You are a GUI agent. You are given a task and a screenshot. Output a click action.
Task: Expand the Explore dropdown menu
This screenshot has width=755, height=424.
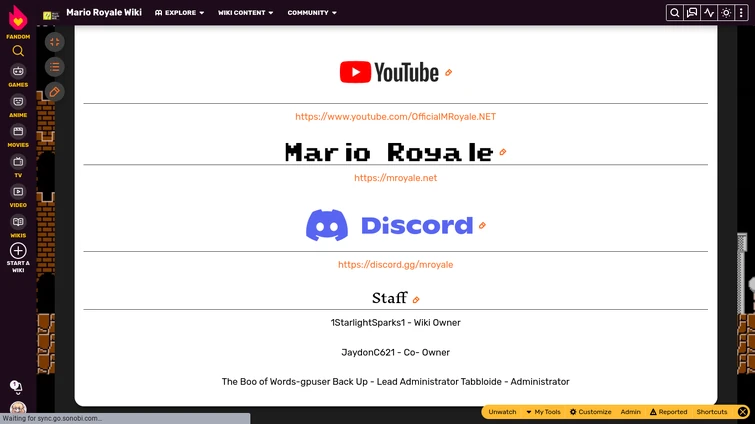(180, 13)
